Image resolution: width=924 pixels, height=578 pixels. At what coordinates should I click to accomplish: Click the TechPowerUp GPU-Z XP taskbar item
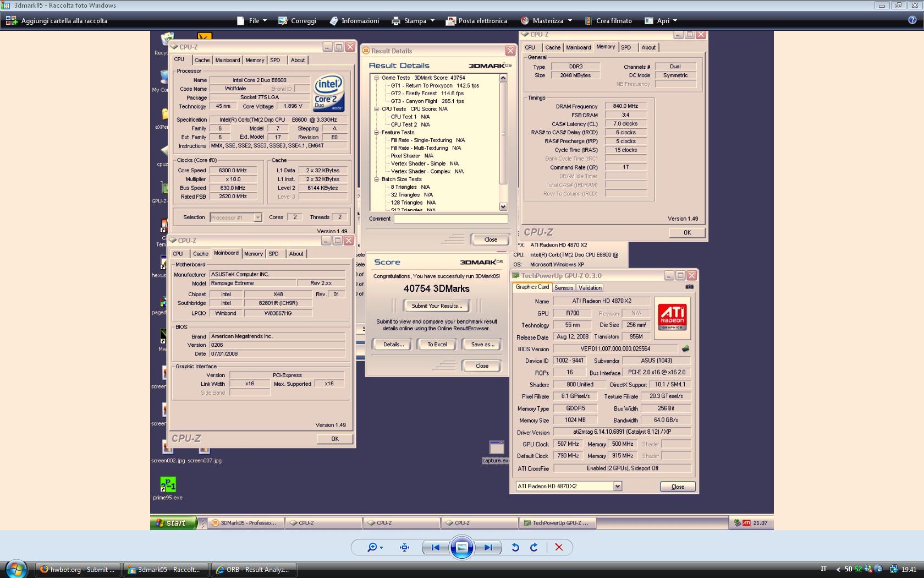(x=558, y=523)
